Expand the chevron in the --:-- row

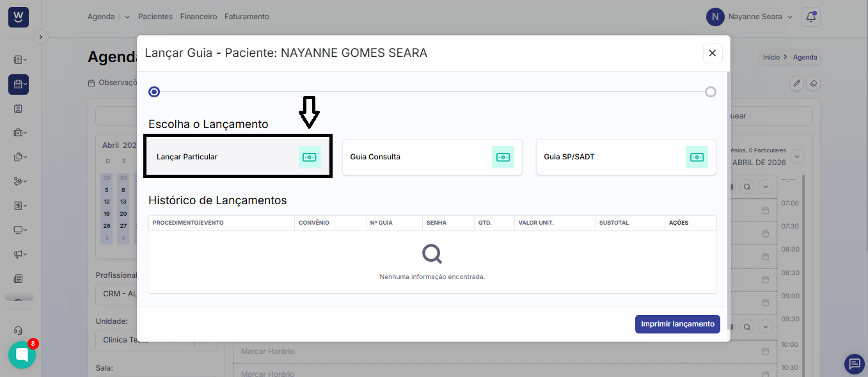tap(764, 187)
